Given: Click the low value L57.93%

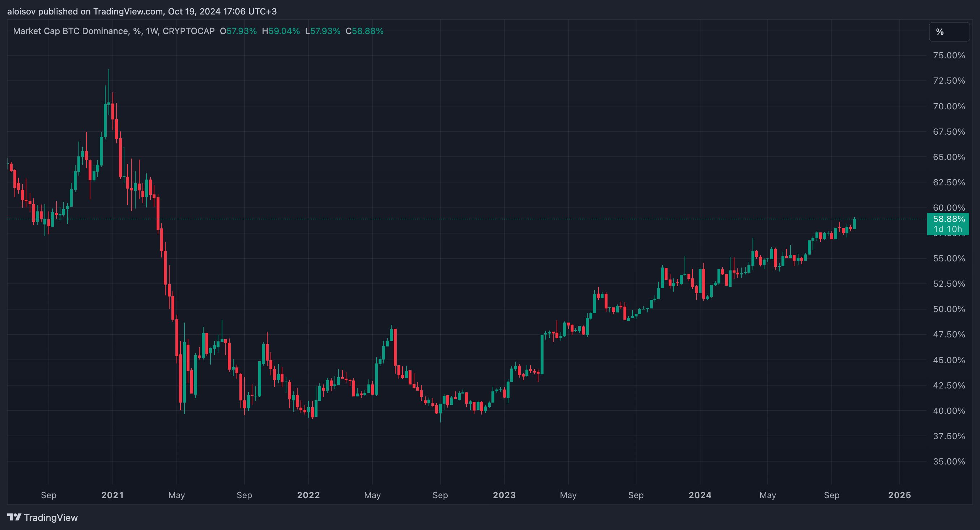Looking at the screenshot, I should tap(323, 31).
